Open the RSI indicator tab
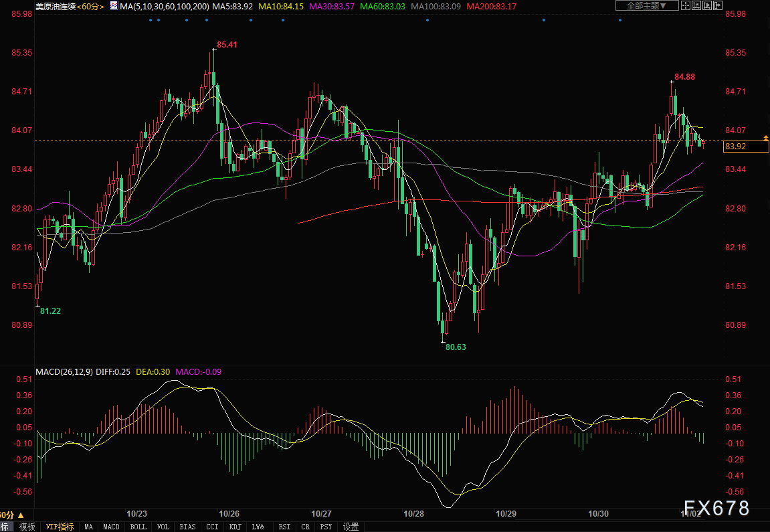 (284, 527)
